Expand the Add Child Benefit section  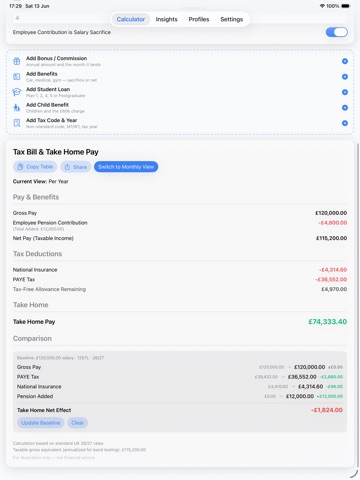tap(180, 108)
